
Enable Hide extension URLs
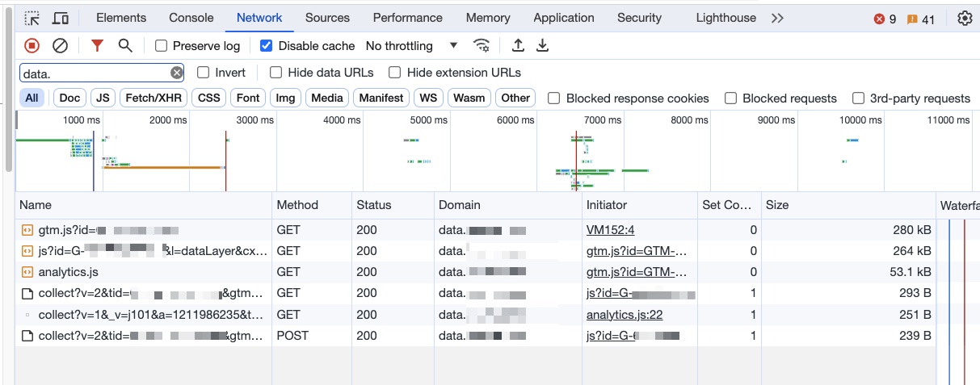coord(395,73)
